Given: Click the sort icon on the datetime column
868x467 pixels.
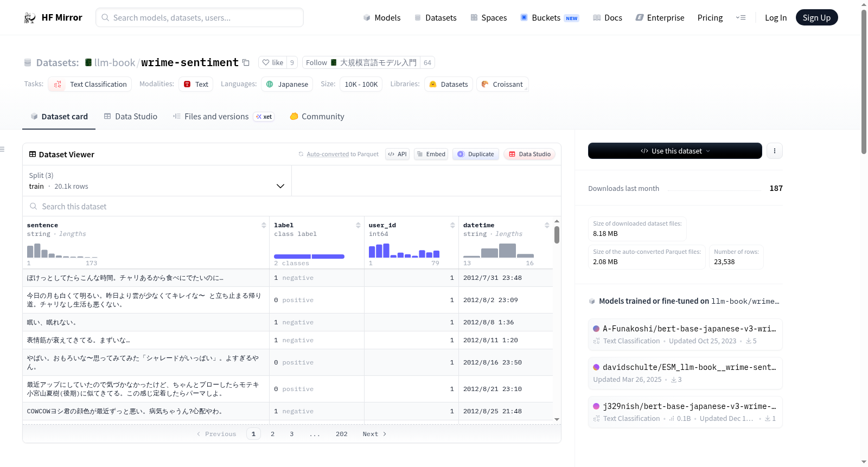Looking at the screenshot, I should click(547, 225).
